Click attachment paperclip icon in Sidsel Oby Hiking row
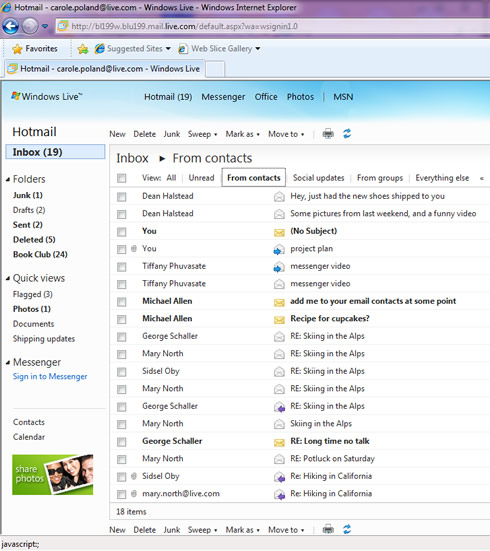 134,476
